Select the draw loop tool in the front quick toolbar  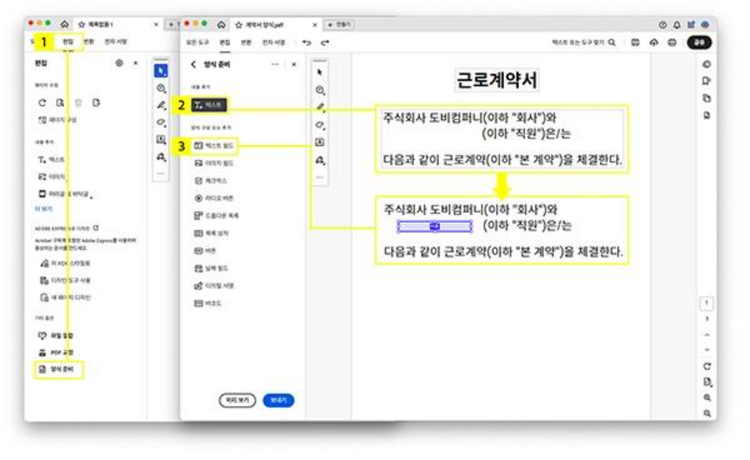[320, 125]
